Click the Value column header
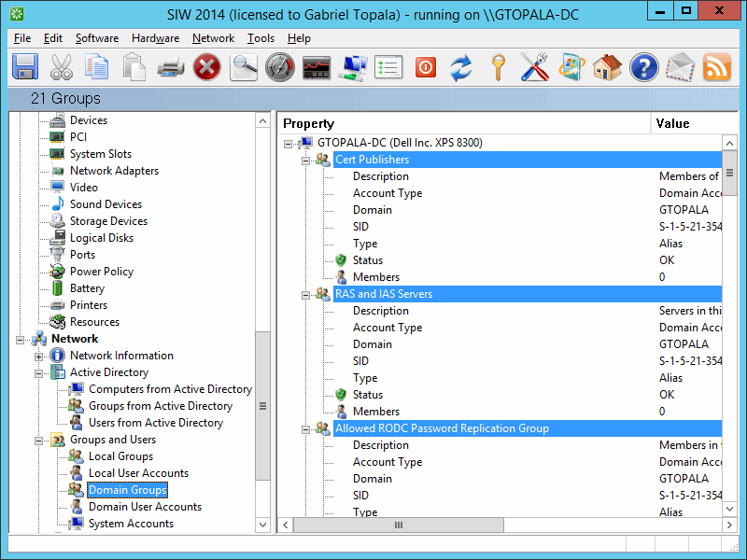The height and width of the screenshot is (560, 747). click(694, 123)
